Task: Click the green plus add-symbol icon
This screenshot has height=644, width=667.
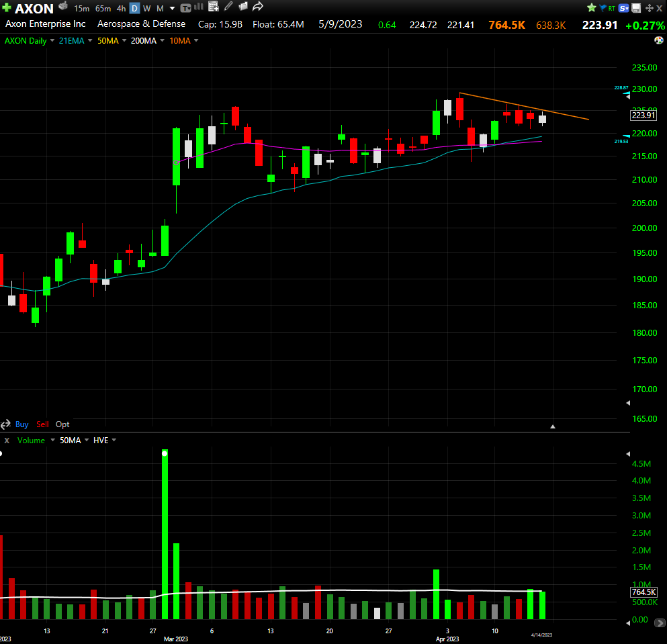Action: [6, 7]
